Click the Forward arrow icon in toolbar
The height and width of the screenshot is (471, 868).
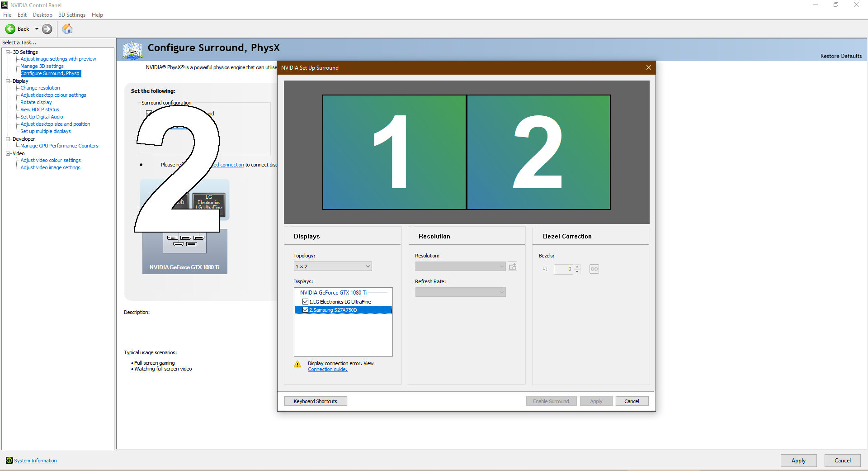tap(47, 29)
